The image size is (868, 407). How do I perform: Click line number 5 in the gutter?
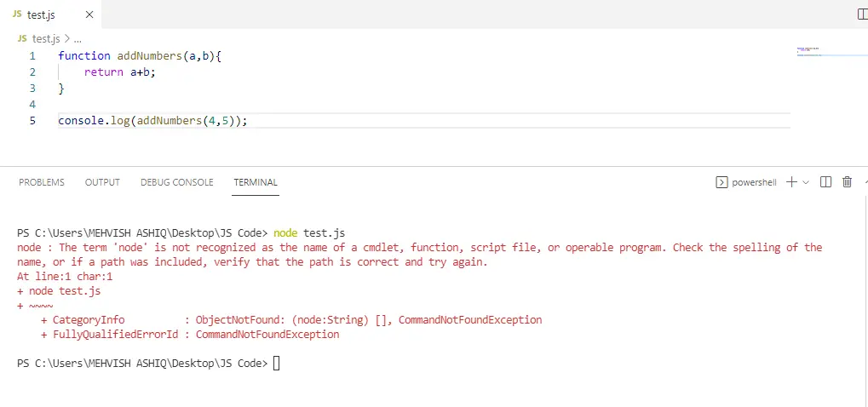click(32, 121)
